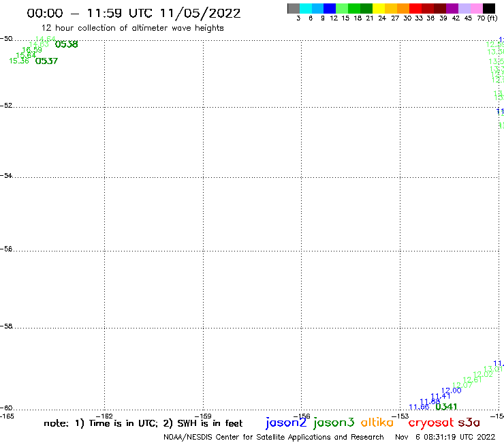Click the '-159' longitude axis label
Image resolution: width=504 pixels, height=443 pixels.
click(203, 416)
